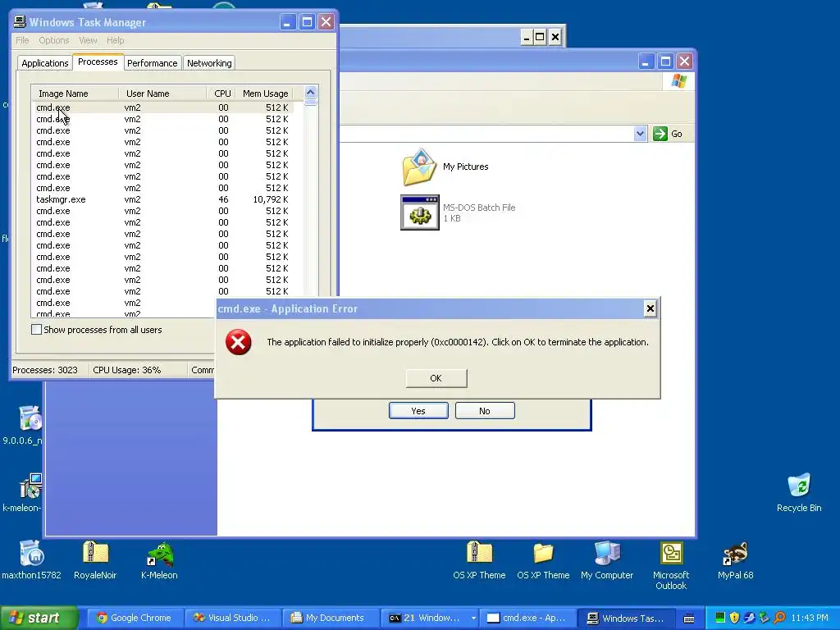Click the keyboard icon on taskbar
Image resolution: width=840 pixels, height=630 pixels.
point(689,619)
